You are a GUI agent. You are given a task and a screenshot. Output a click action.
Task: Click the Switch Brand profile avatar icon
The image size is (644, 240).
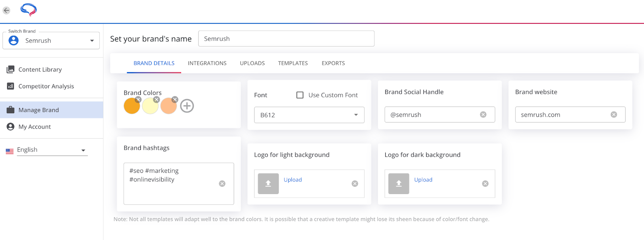pyautogui.click(x=14, y=40)
